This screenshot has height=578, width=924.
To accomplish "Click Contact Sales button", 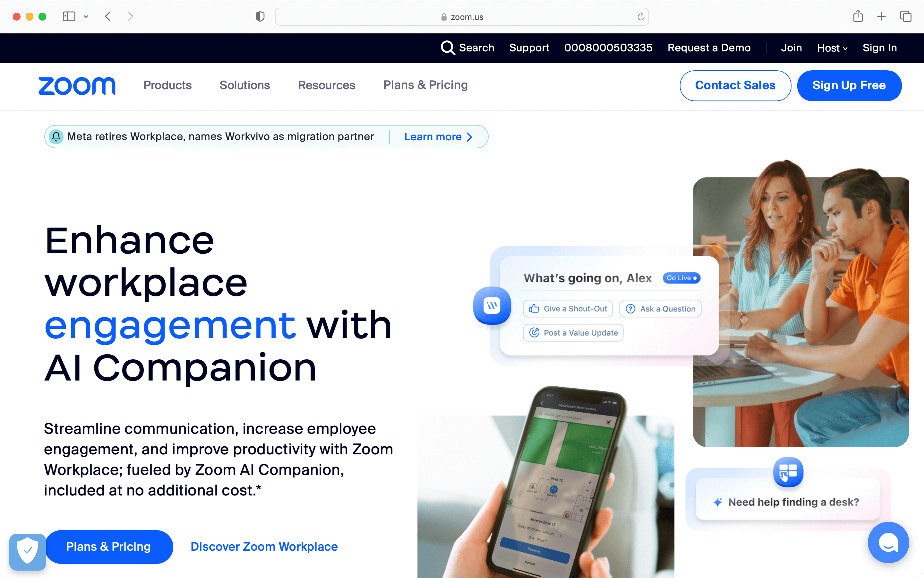I will tap(735, 85).
